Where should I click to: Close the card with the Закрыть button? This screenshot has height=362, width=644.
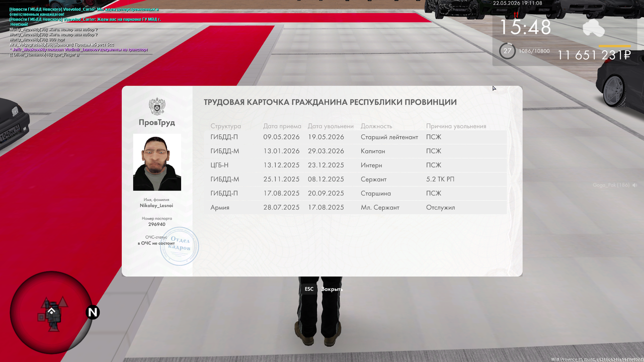[332, 289]
